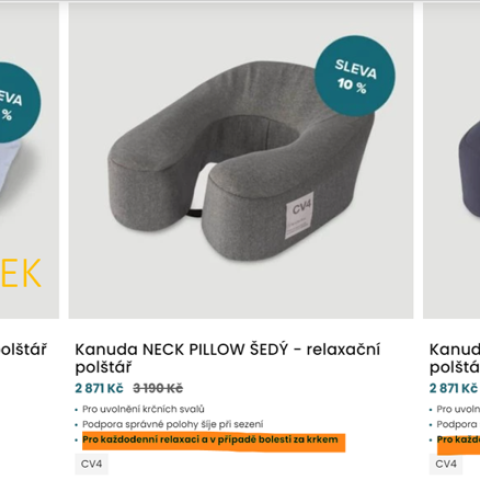Viewport: 480px width, 480px height.
Task: Click the partial discount badge on left card
Action: [x=17, y=103]
